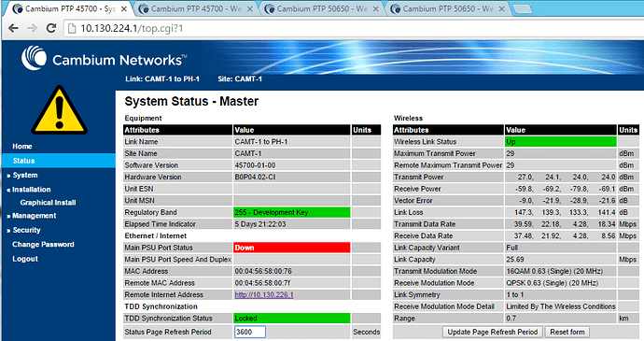644x341 pixels.
Task: Click the yellow warning triangle icon
Action: pos(60,110)
